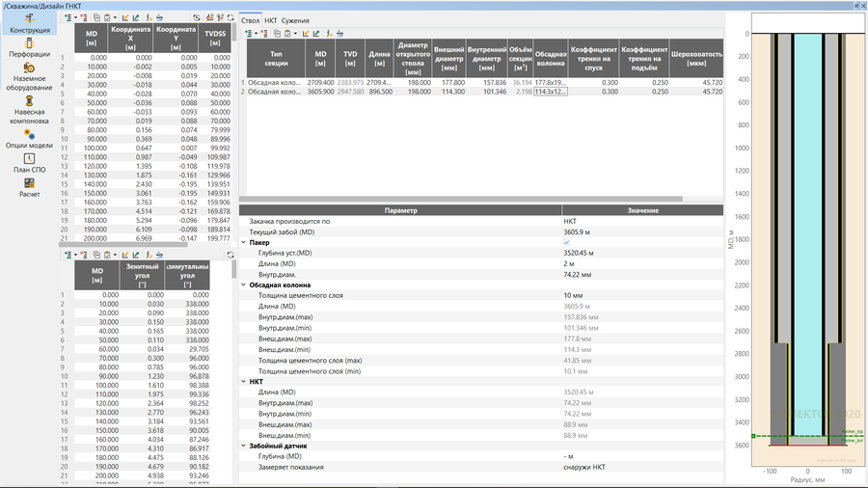The height and width of the screenshot is (488, 868).
Task: Open paste dropdown arrow in trajectory toolbar
Action: [116, 17]
